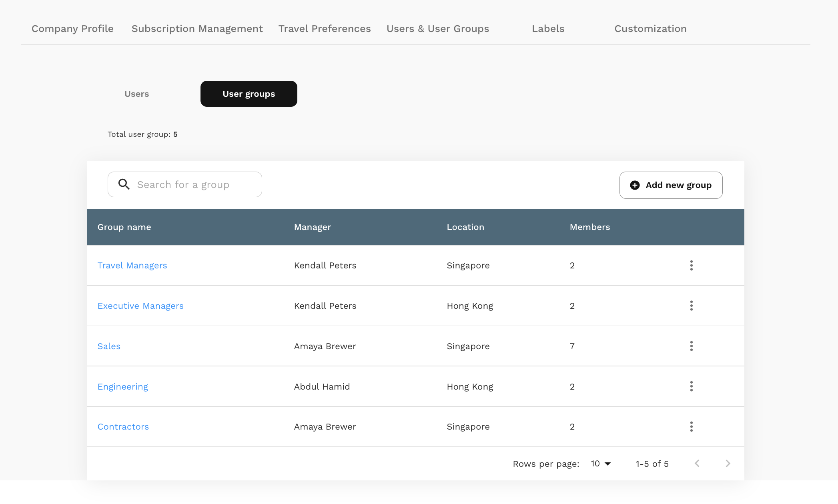Switch to the Users sub-tab
Screen dimensions: 838x504
136,94
